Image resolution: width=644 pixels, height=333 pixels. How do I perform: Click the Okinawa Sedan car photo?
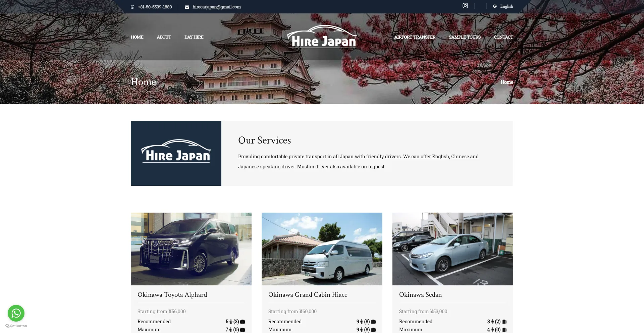(452, 249)
